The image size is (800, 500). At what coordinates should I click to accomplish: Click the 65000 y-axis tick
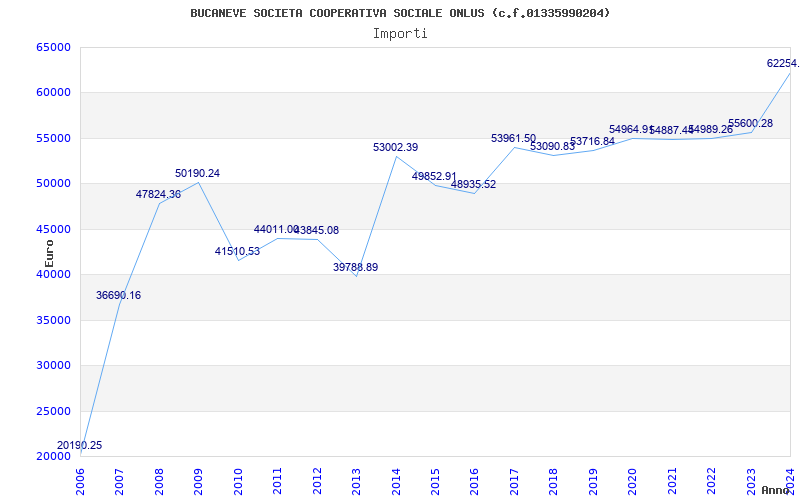tap(54, 47)
